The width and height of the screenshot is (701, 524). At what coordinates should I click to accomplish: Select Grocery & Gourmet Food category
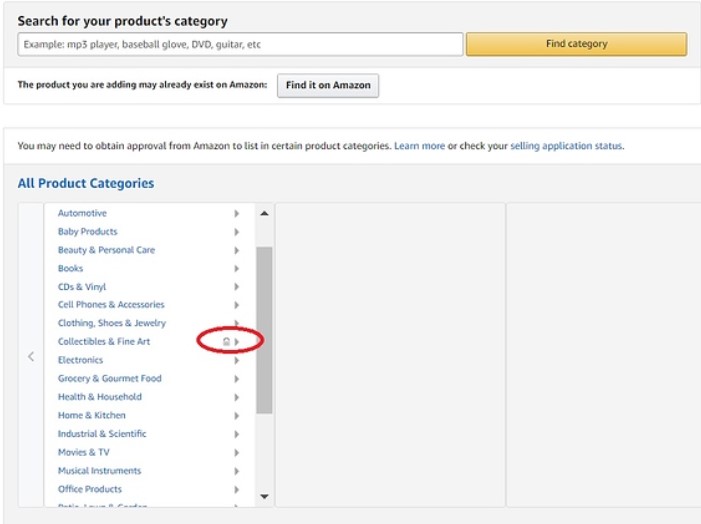pos(110,378)
